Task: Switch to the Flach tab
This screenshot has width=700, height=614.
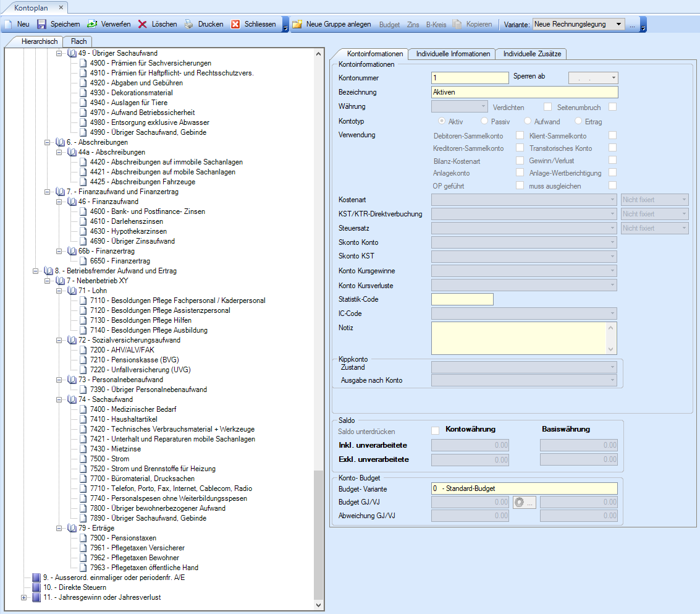Action: pyautogui.click(x=78, y=41)
